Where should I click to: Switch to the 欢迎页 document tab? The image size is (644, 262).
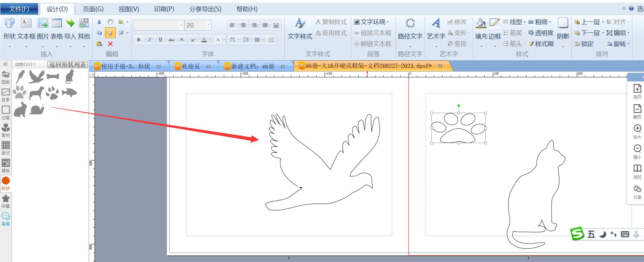tap(191, 66)
